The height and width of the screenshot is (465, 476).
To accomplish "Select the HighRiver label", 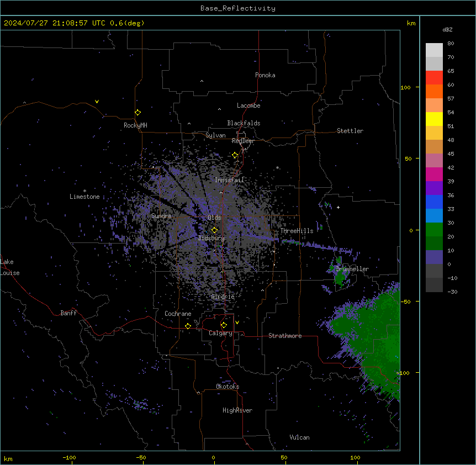I will (x=237, y=410).
